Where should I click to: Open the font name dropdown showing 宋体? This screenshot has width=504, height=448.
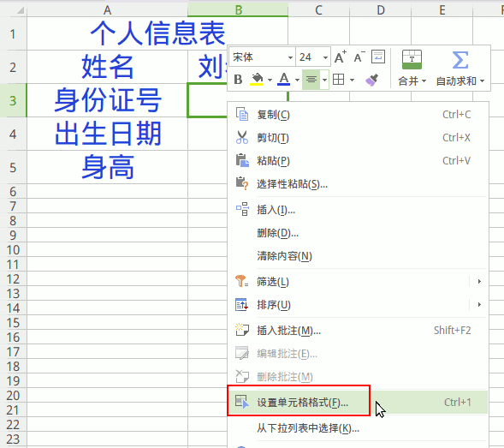(x=263, y=57)
